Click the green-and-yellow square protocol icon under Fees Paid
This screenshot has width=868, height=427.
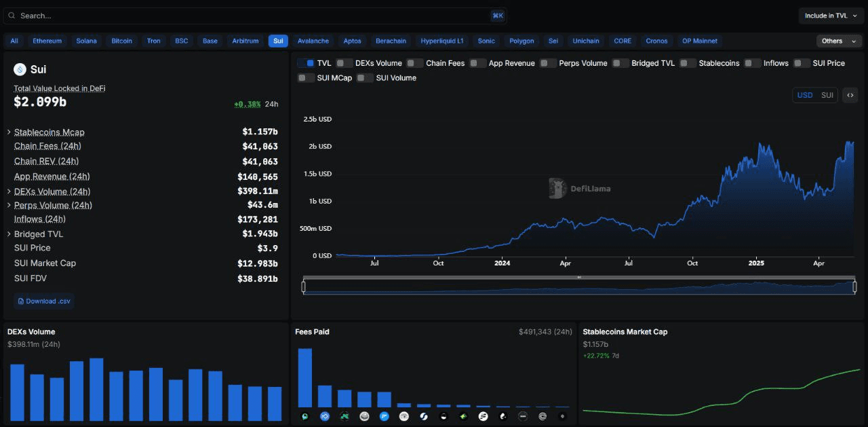click(463, 416)
